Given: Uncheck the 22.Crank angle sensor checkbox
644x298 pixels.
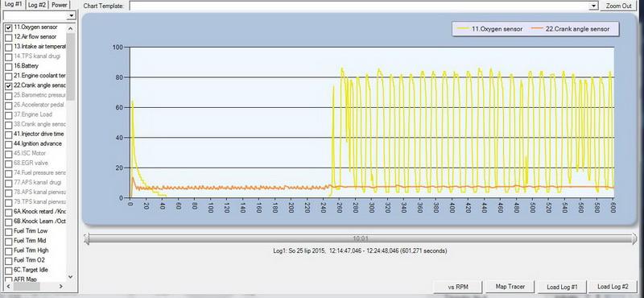Looking at the screenshot, I should tap(8, 86).
